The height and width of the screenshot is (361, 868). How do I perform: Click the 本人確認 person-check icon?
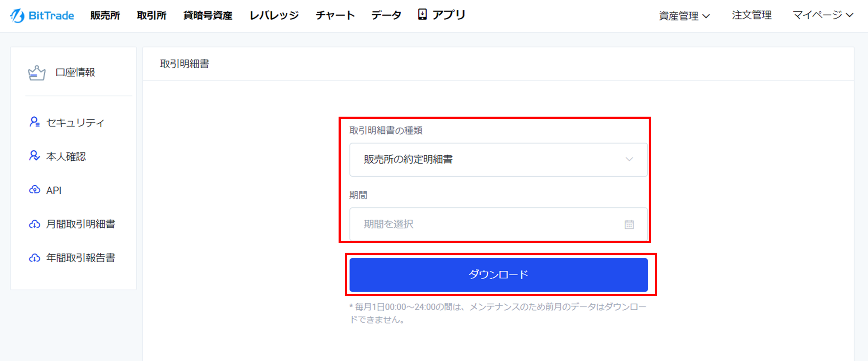point(34,156)
